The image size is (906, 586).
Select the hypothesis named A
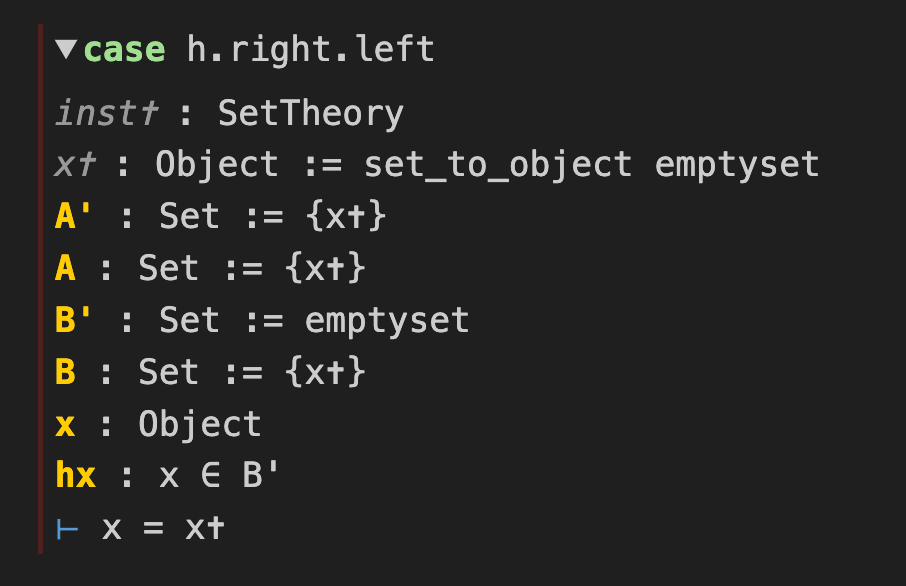65,268
